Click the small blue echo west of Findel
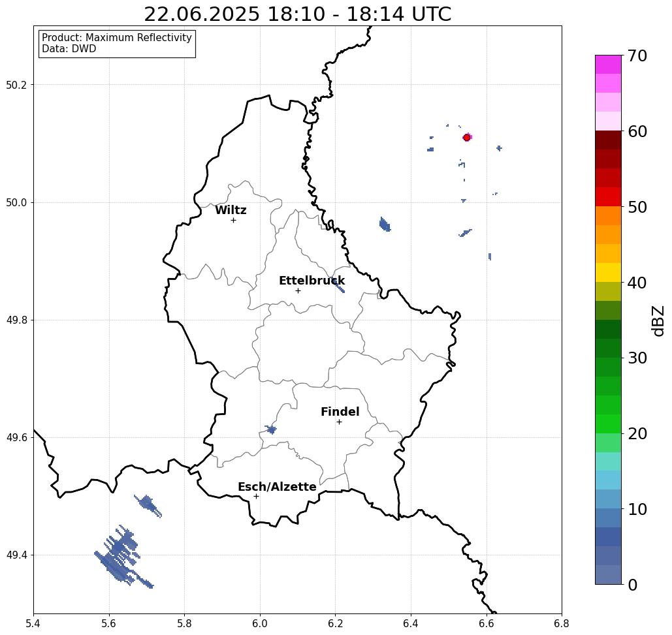672x635 pixels. point(271,429)
